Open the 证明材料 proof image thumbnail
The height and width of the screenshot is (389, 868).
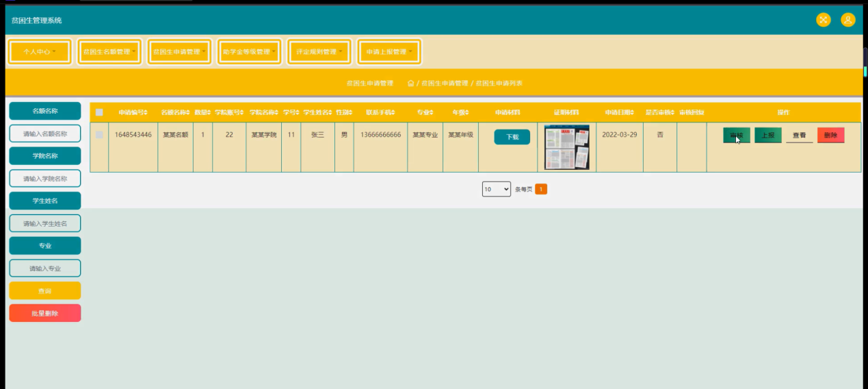pos(566,147)
